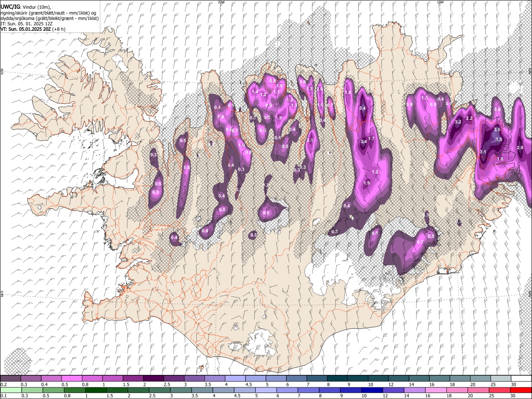Click the 2.9 snowfall value on the map
532x399 pixels.
520,148
